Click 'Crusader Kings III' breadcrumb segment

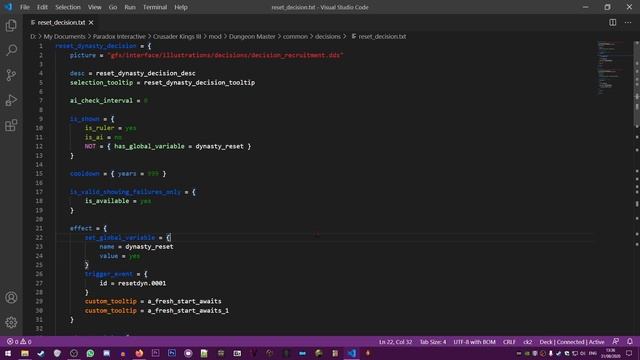click(x=177, y=36)
